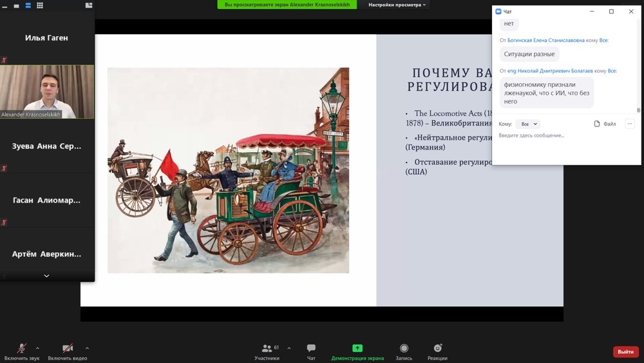Select Гасан Алиомар participant tile
This screenshot has height=363, width=644.
[x=47, y=201]
